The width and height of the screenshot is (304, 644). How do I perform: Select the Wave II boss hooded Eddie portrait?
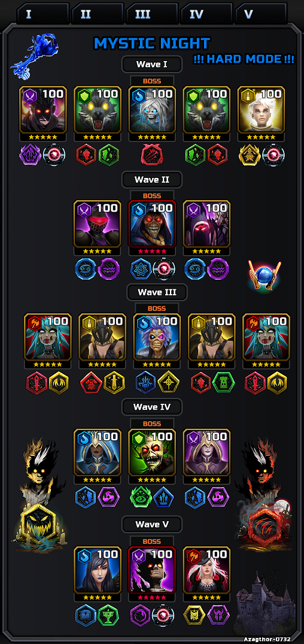pyautogui.click(x=152, y=224)
